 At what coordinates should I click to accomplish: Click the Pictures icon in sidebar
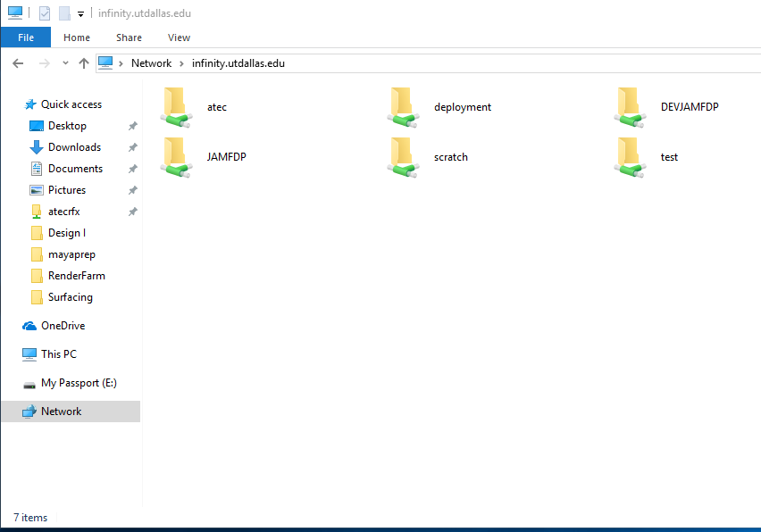point(37,190)
